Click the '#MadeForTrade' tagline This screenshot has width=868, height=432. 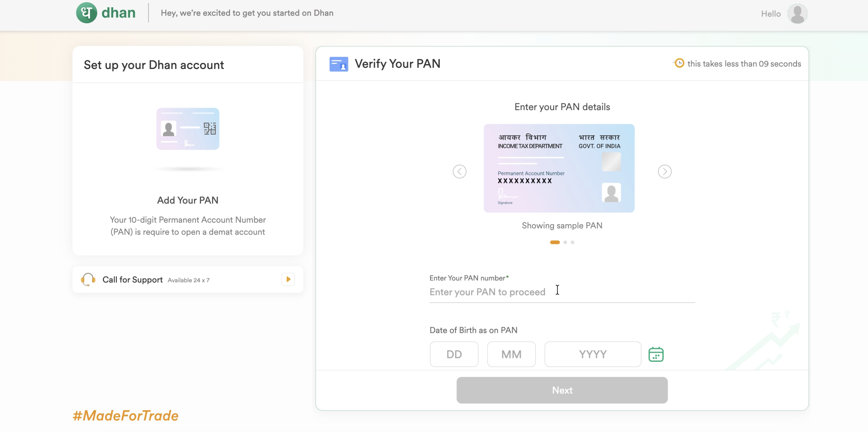tap(125, 415)
